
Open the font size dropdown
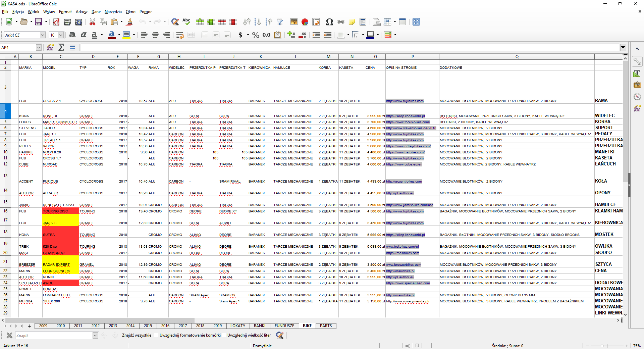pos(61,35)
